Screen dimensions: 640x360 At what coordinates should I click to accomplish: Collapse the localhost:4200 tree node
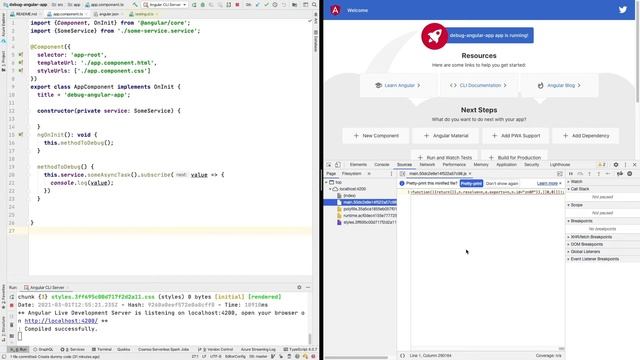click(x=331, y=189)
